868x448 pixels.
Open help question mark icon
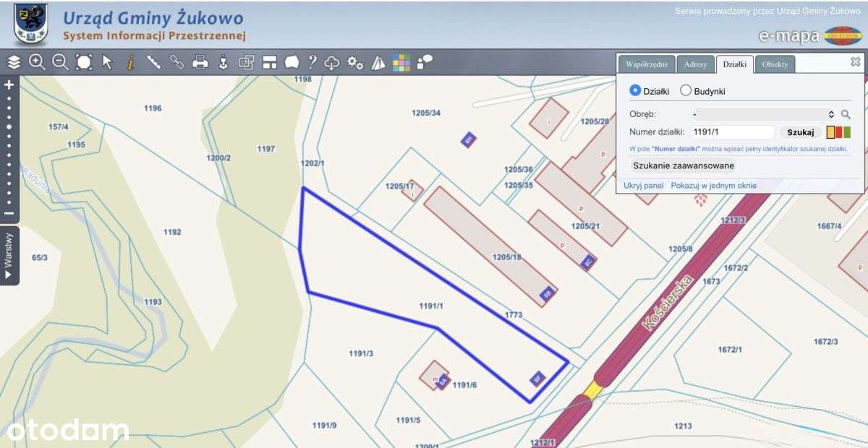pos(312,62)
